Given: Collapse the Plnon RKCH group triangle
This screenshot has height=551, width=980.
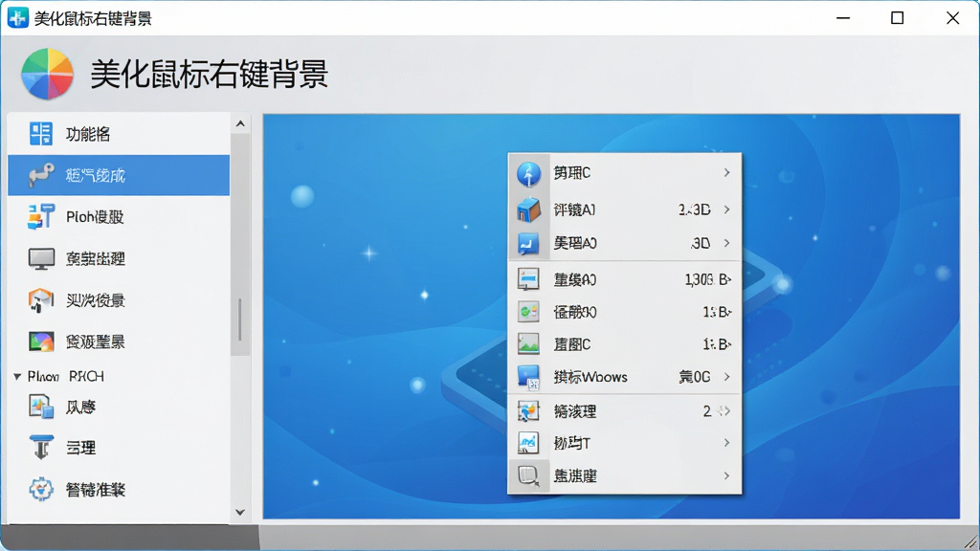Looking at the screenshot, I should coord(17,377).
